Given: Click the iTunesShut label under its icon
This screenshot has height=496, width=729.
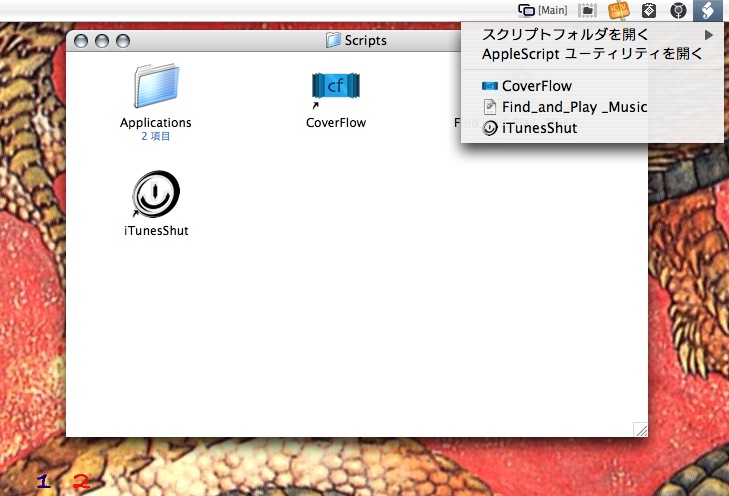Looking at the screenshot, I should pos(156,231).
